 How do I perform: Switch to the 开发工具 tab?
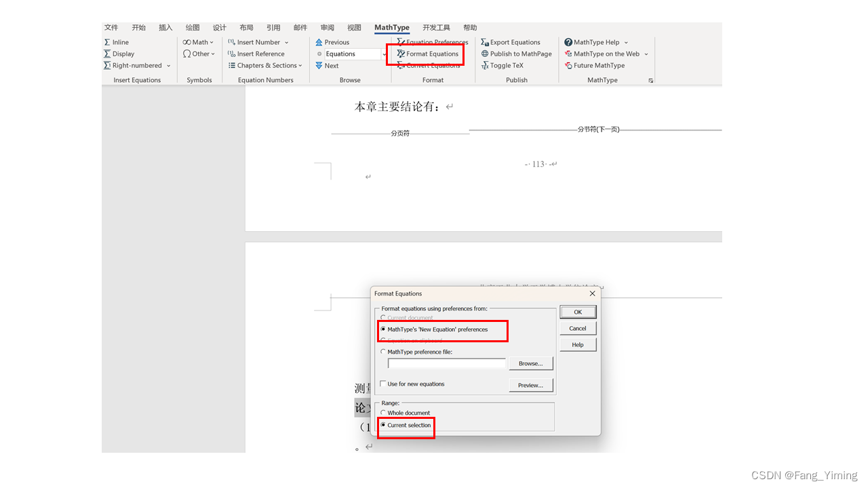pyautogui.click(x=436, y=28)
